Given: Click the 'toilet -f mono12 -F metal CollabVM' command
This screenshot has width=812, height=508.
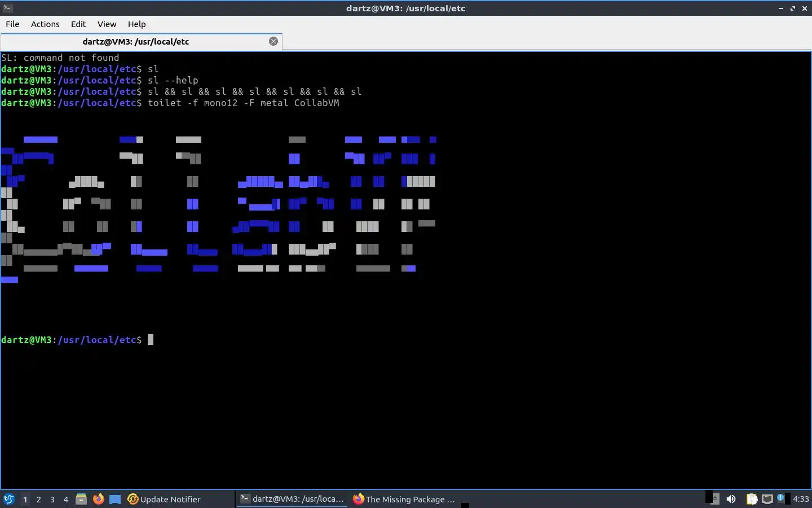Looking at the screenshot, I should pyautogui.click(x=244, y=103).
